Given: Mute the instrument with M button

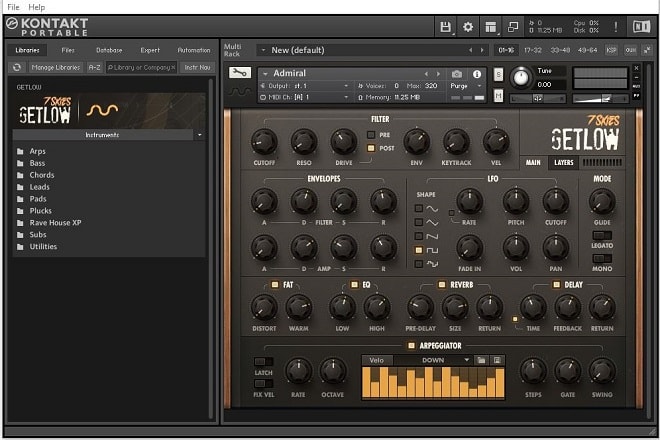Looking at the screenshot, I should 499,94.
